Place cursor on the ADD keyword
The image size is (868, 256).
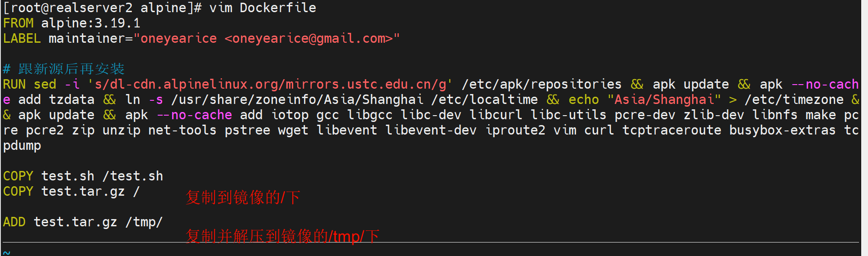[14, 222]
